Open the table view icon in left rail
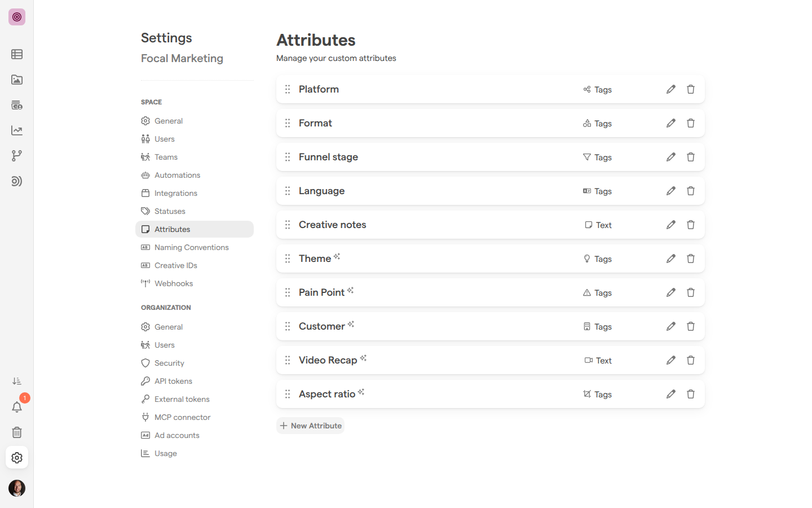Image resolution: width=812 pixels, height=508 pixels. pos(17,54)
